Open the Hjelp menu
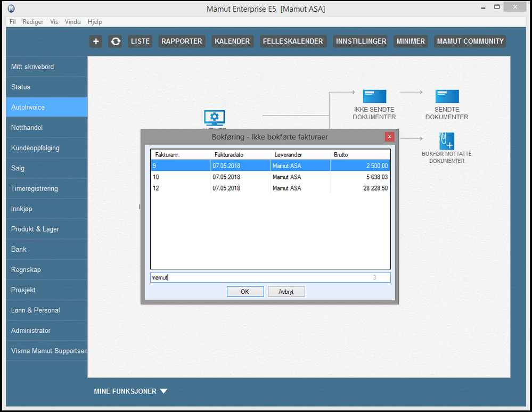Viewport: 532px width, 412px height. pos(95,22)
